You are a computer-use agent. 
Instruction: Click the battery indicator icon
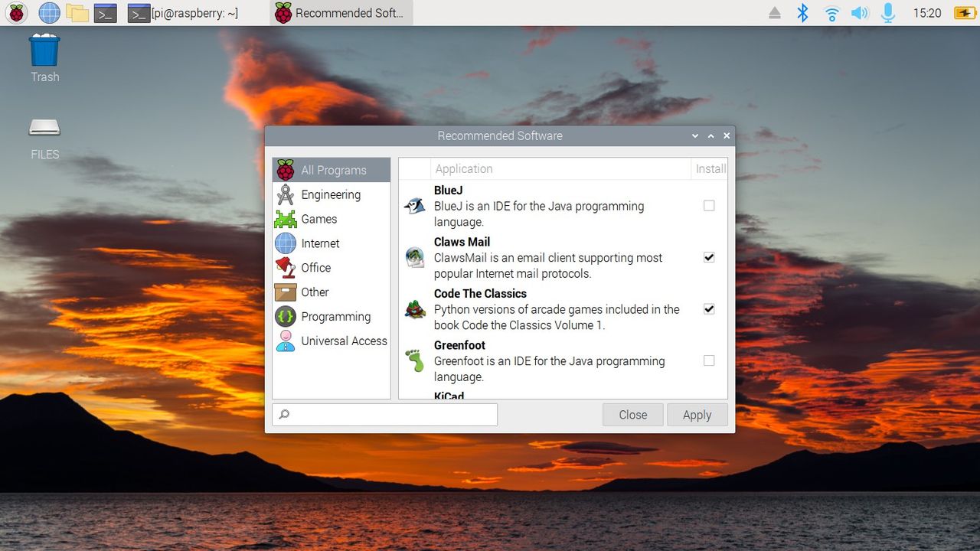coord(964,13)
